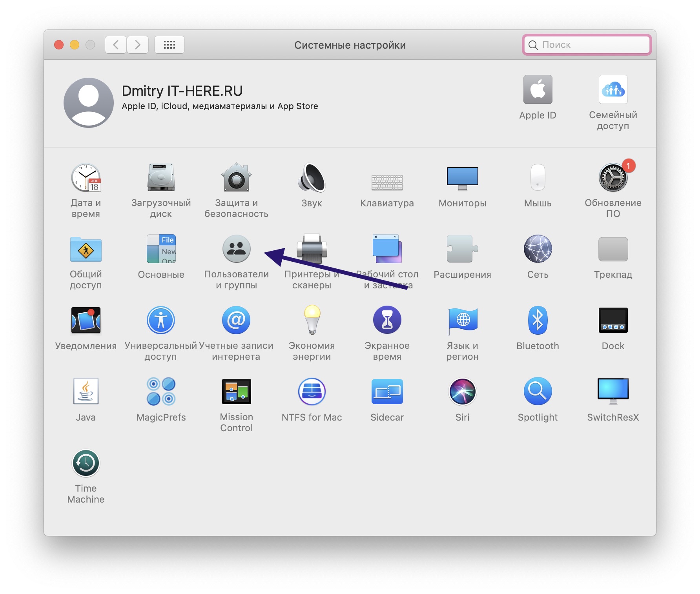Screen dimensions: 700x594
Task: Click the back navigation arrow
Action: (x=116, y=45)
